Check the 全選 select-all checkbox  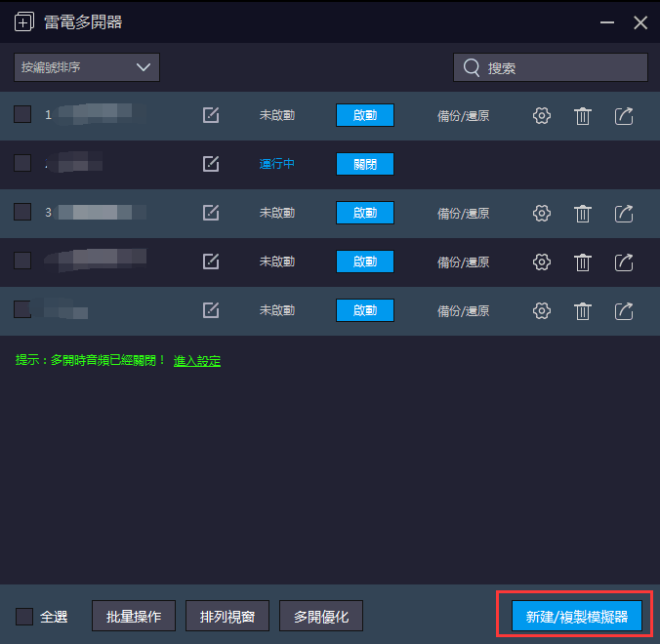24,617
